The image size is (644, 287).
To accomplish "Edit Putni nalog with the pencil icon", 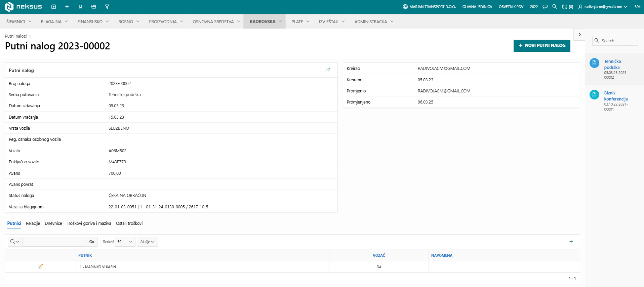I will coord(328,70).
